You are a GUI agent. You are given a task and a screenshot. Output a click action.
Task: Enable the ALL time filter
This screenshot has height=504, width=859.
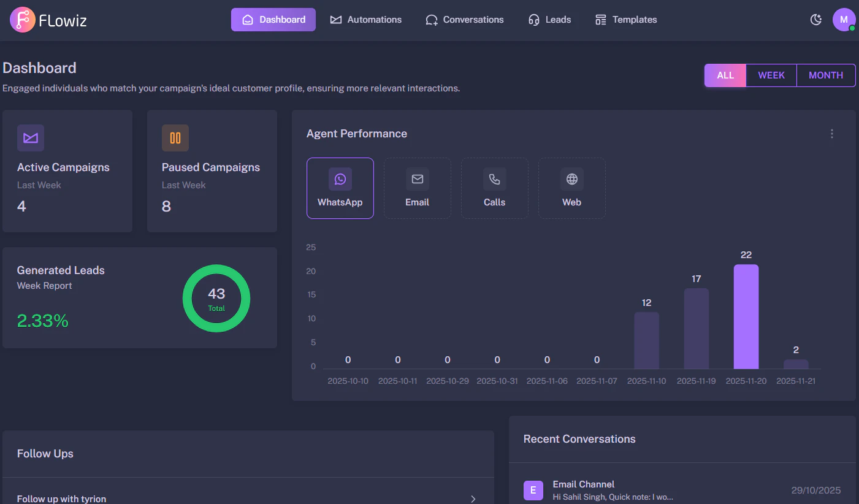(x=725, y=75)
